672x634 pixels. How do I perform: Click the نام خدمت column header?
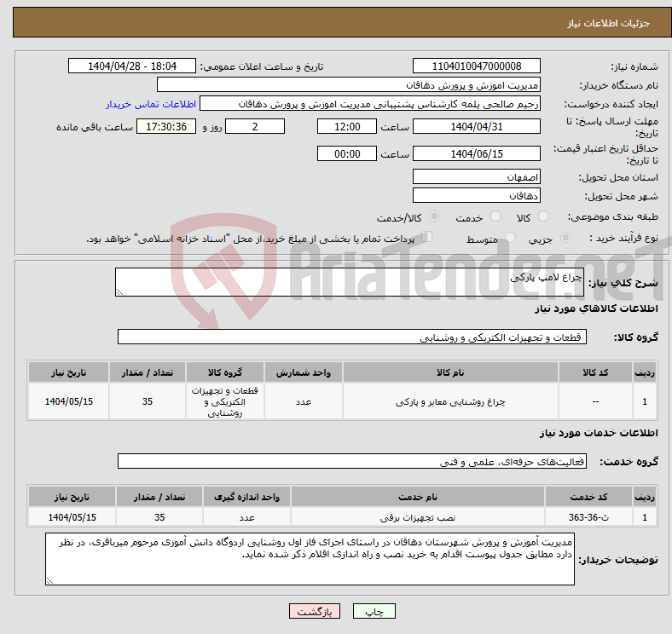pos(418,497)
